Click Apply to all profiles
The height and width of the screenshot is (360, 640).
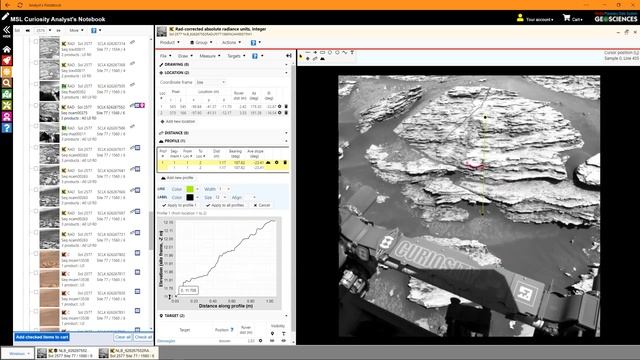(225, 205)
